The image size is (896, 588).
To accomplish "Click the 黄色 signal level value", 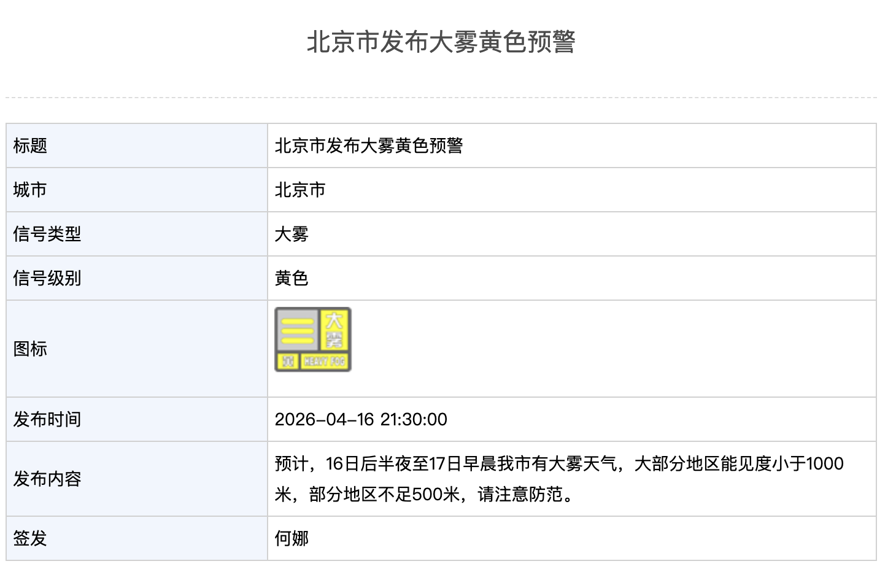I will [292, 278].
